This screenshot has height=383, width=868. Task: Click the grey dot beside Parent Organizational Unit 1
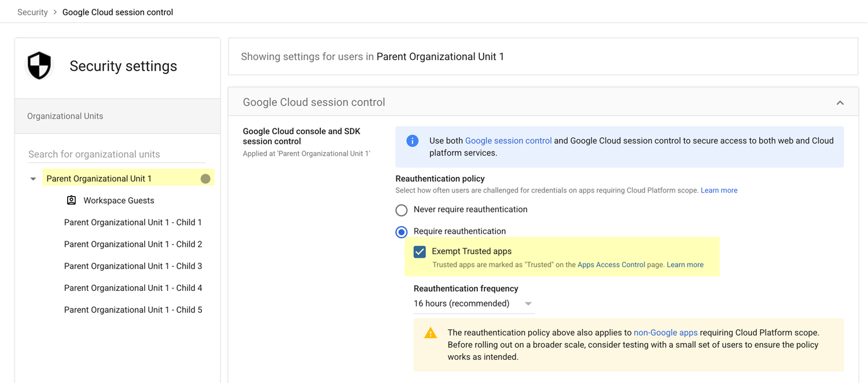tap(205, 179)
